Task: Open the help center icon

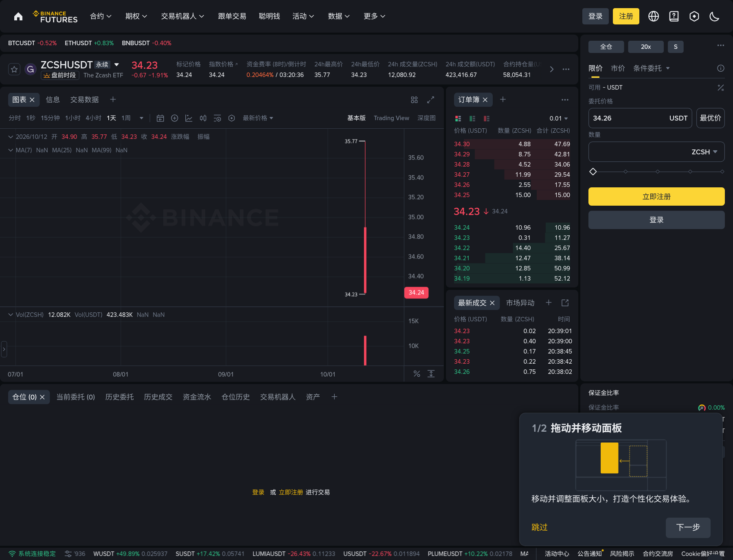Action: click(x=674, y=16)
